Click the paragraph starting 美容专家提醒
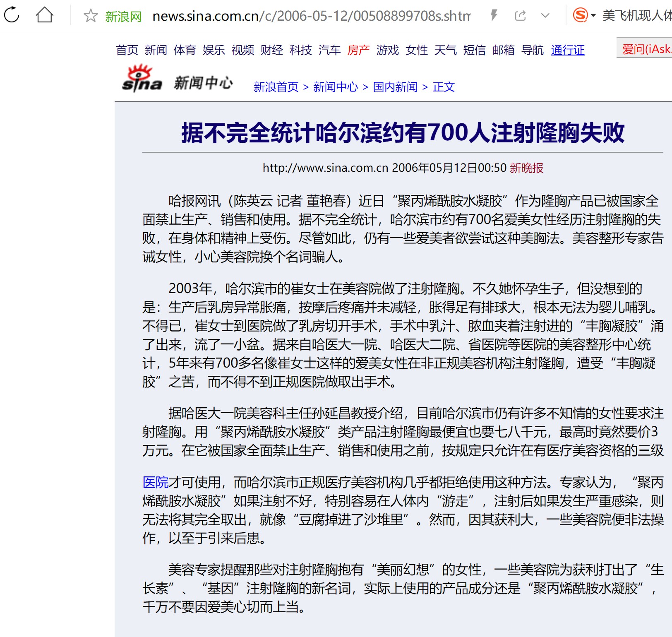 (403, 589)
